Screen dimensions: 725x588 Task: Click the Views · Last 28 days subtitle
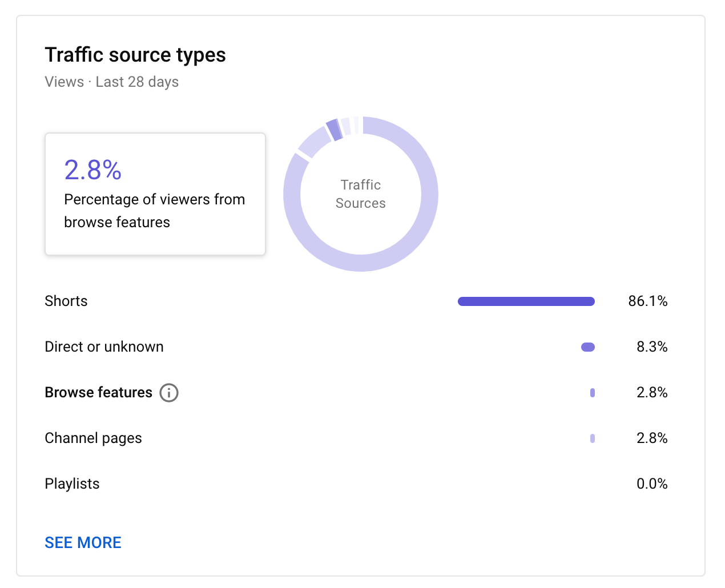pos(112,82)
